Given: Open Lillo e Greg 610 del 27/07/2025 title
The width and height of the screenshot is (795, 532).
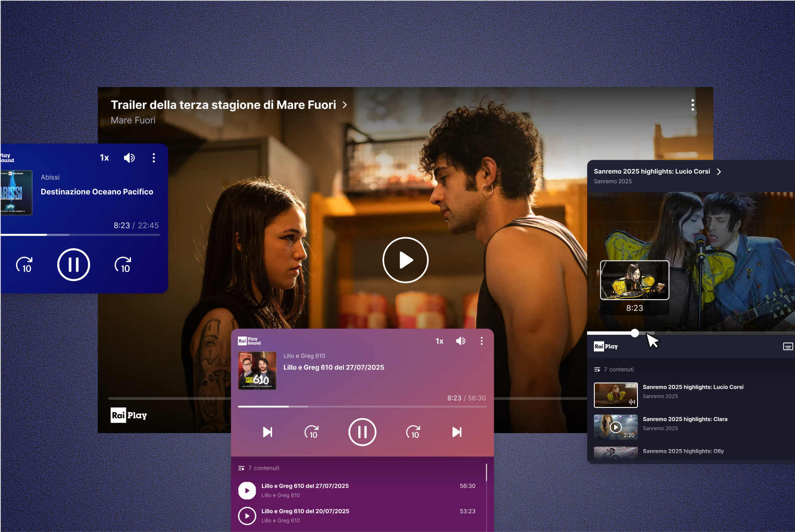Looking at the screenshot, I should coord(334,367).
